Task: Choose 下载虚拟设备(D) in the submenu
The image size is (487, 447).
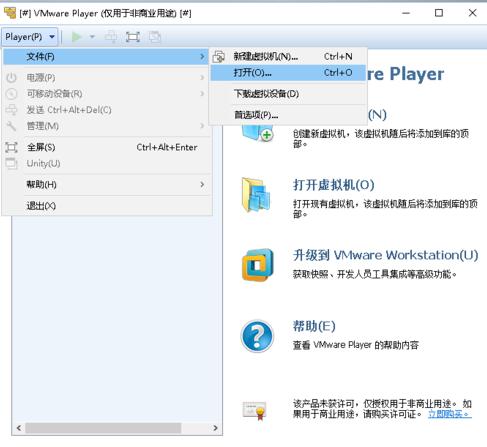Action: pos(289,94)
